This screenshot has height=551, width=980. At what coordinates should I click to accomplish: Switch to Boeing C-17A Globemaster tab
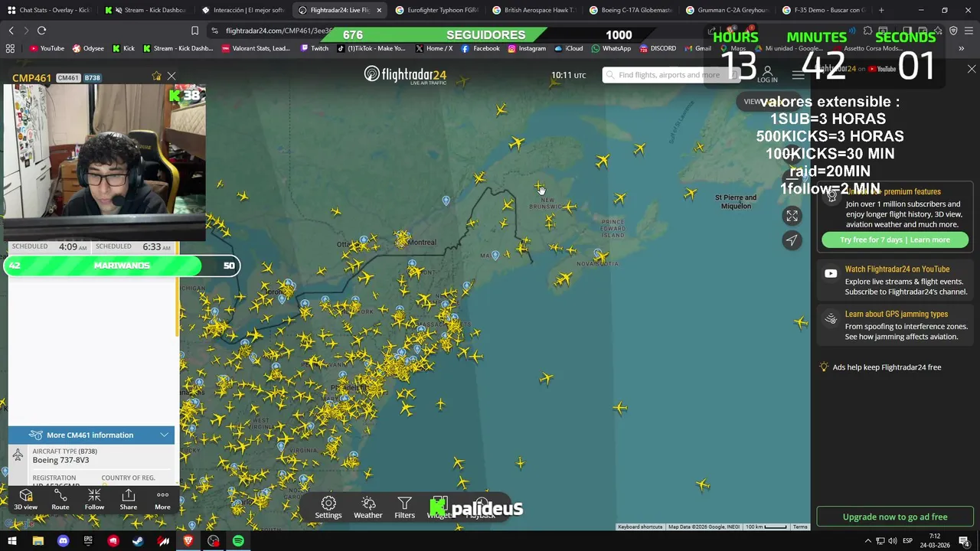coord(629,10)
